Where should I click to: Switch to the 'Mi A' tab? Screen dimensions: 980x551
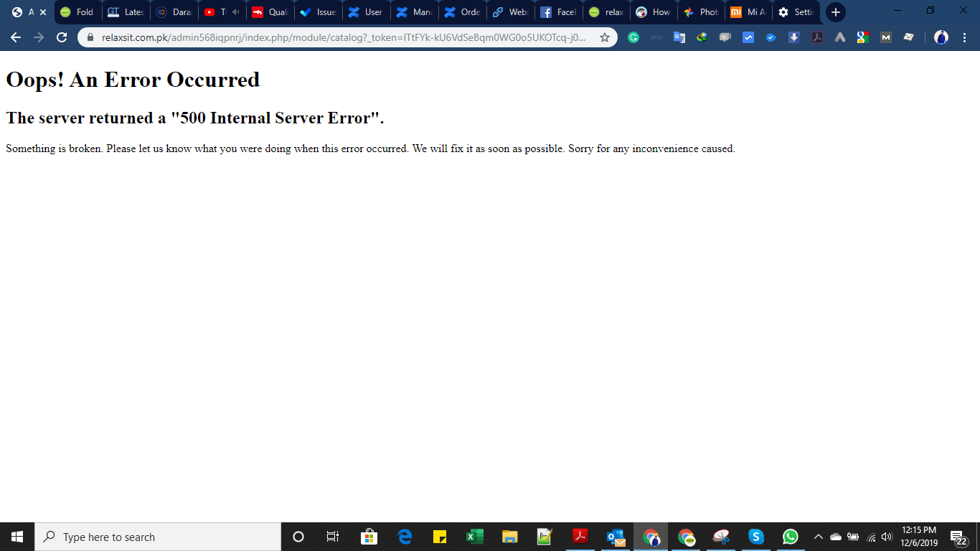(750, 12)
